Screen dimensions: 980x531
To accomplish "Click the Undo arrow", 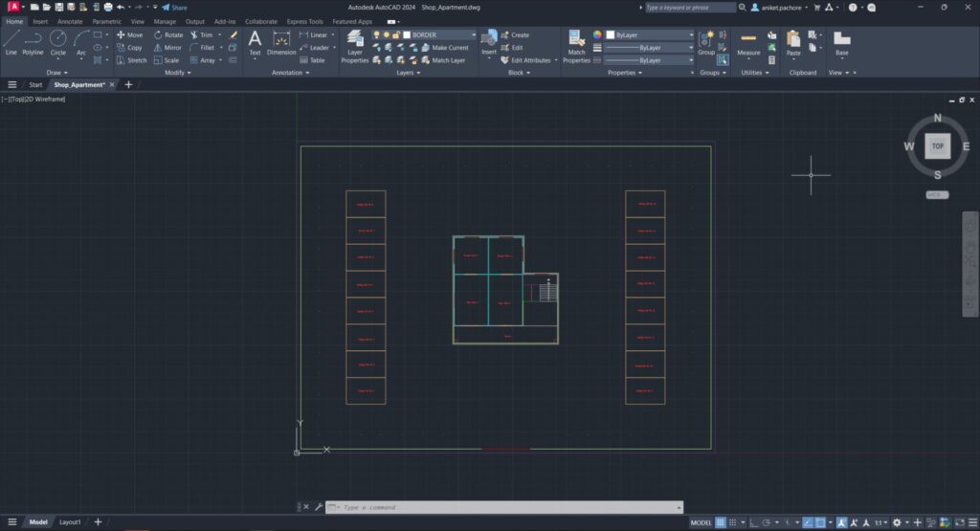I will 121,8.
